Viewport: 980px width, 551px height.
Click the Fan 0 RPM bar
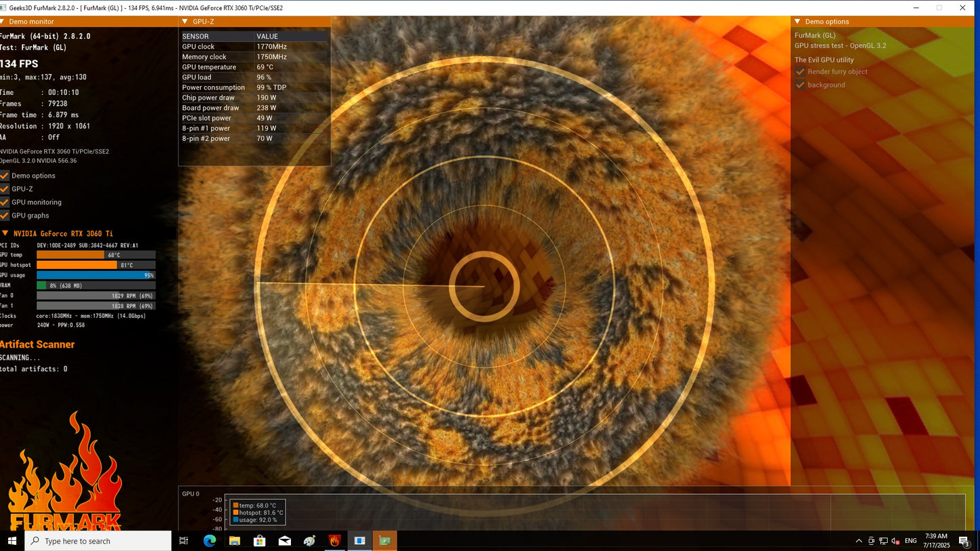[x=96, y=295]
